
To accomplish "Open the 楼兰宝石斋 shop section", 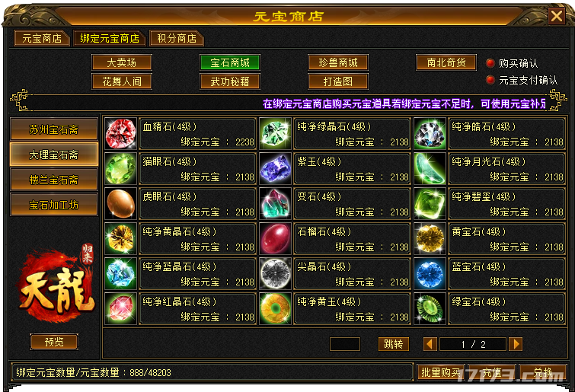I will pyautogui.click(x=54, y=180).
